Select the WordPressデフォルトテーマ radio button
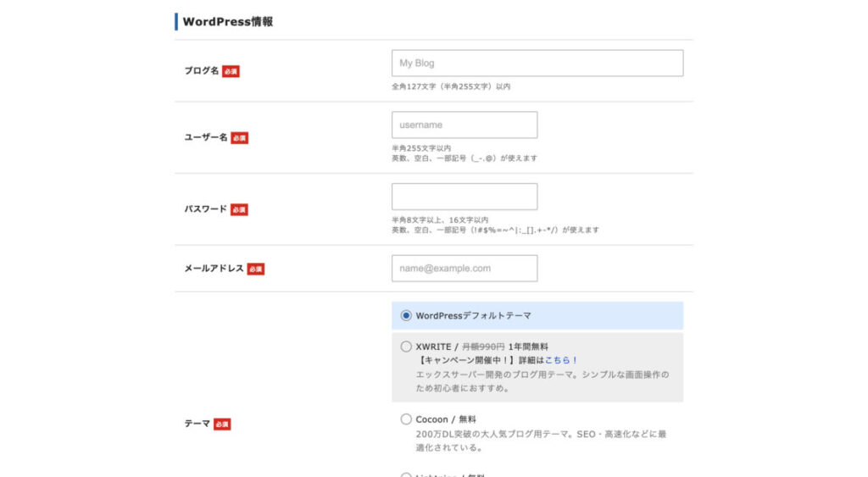The height and width of the screenshot is (477, 868). 406,316
